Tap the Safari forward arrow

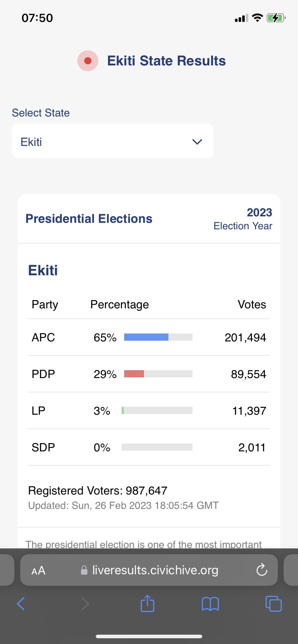85,604
